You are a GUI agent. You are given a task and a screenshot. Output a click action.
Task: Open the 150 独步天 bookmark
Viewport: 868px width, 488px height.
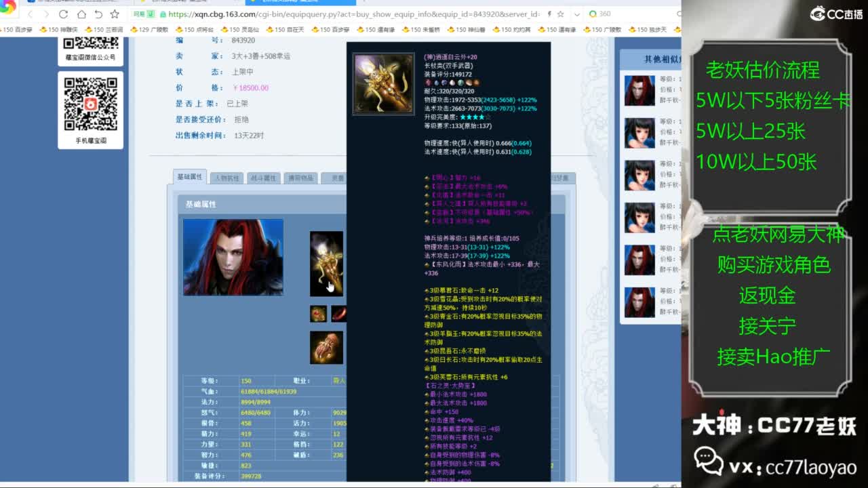(648, 30)
